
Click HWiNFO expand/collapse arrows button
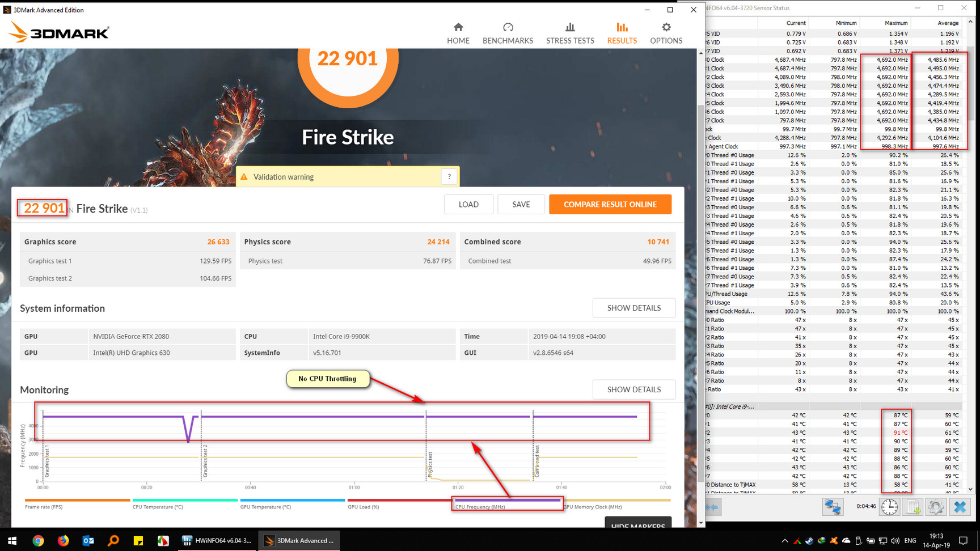713,507
